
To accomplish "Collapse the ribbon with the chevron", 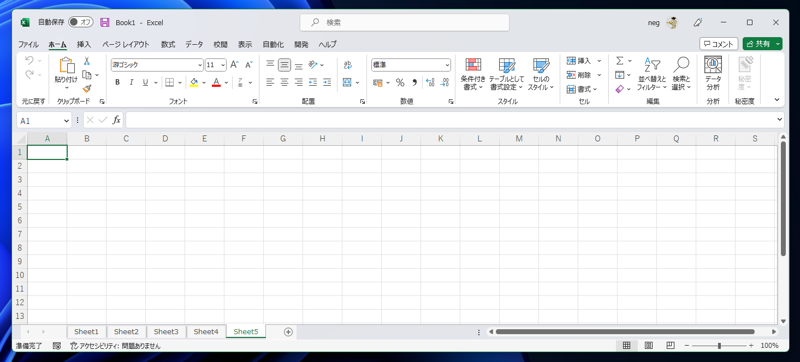I will coord(777,100).
